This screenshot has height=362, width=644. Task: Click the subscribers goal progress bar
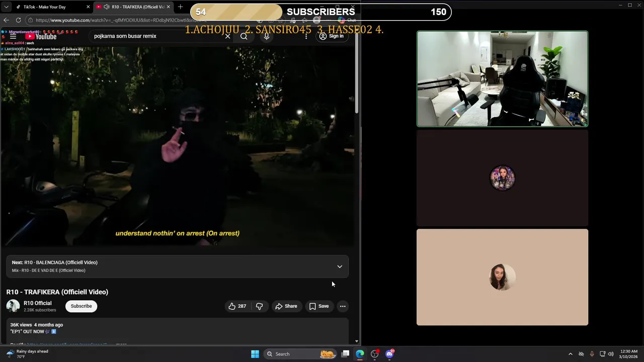coord(320,12)
